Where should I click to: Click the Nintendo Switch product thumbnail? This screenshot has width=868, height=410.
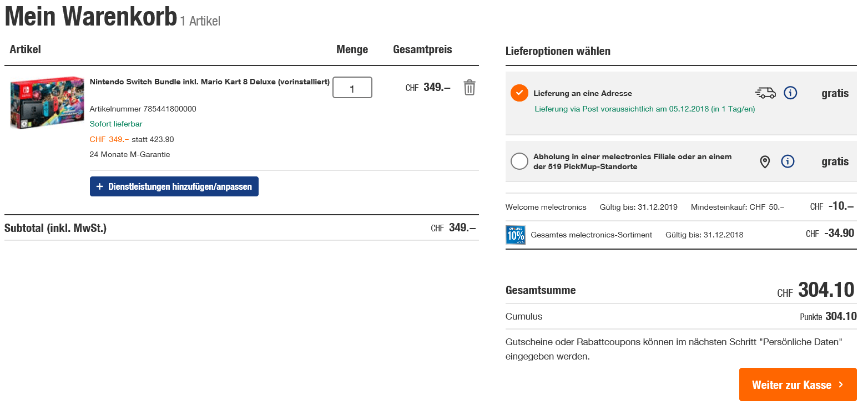tap(47, 103)
